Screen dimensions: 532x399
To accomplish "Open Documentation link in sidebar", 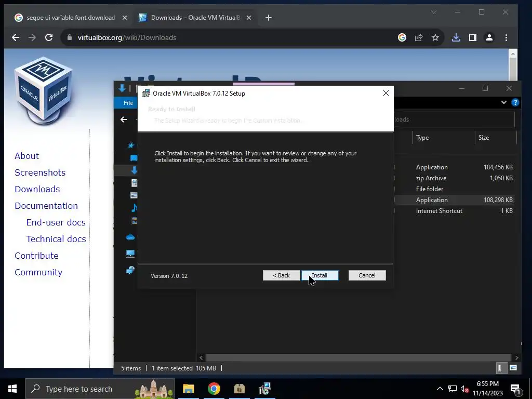I will click(x=46, y=206).
